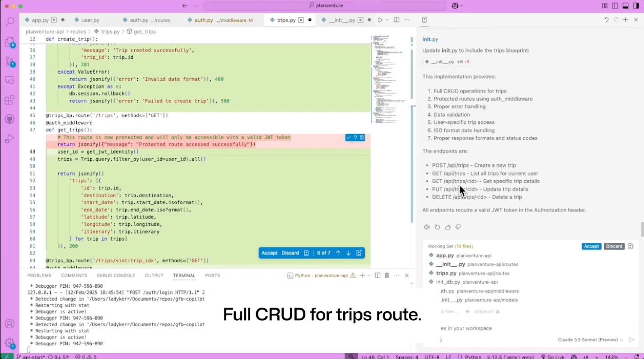Accept all changes in Working Set
The height and width of the screenshot is (359, 644).
tap(591, 247)
